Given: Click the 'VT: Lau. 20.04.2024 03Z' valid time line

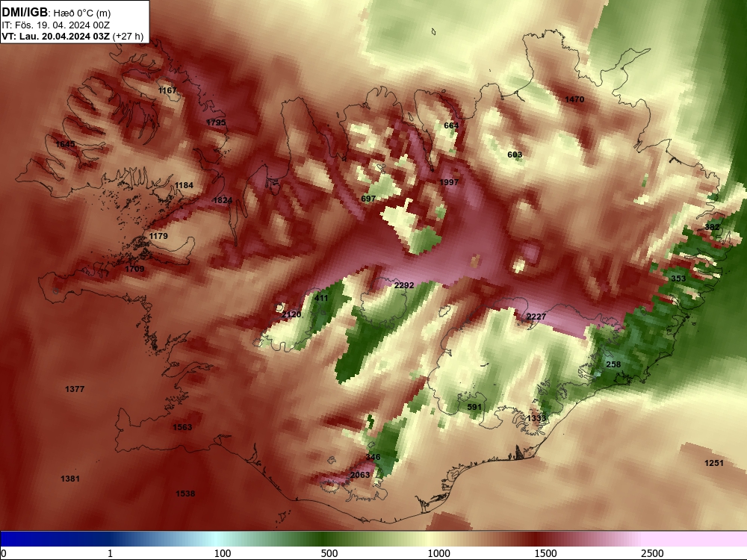Looking at the screenshot, I should [x=56, y=37].
